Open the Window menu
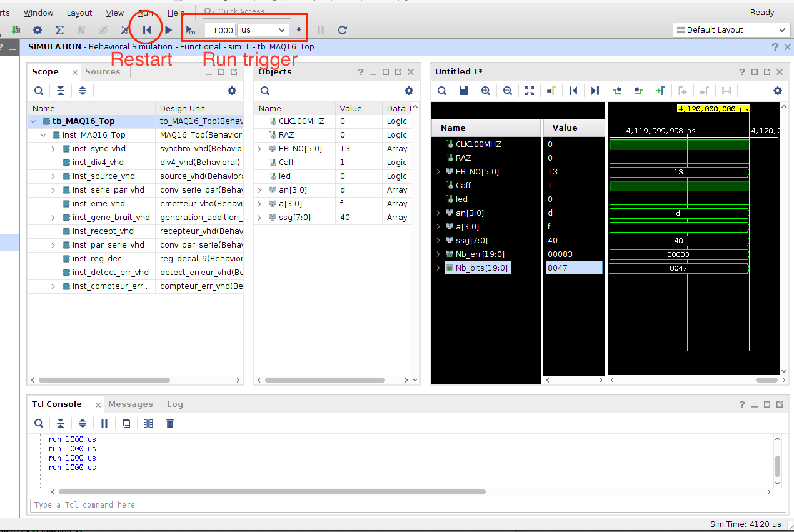The width and height of the screenshot is (794, 532). [38, 13]
